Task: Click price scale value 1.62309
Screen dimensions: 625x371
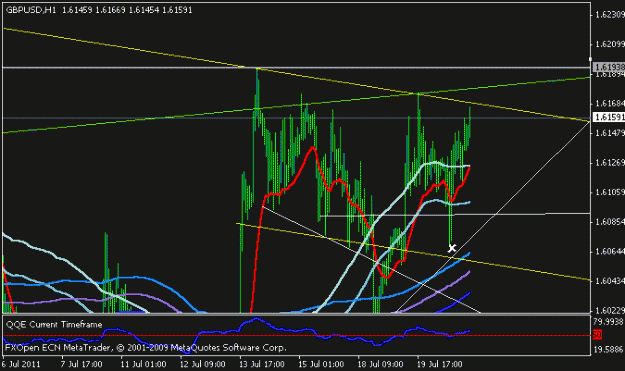Action: 609,15
